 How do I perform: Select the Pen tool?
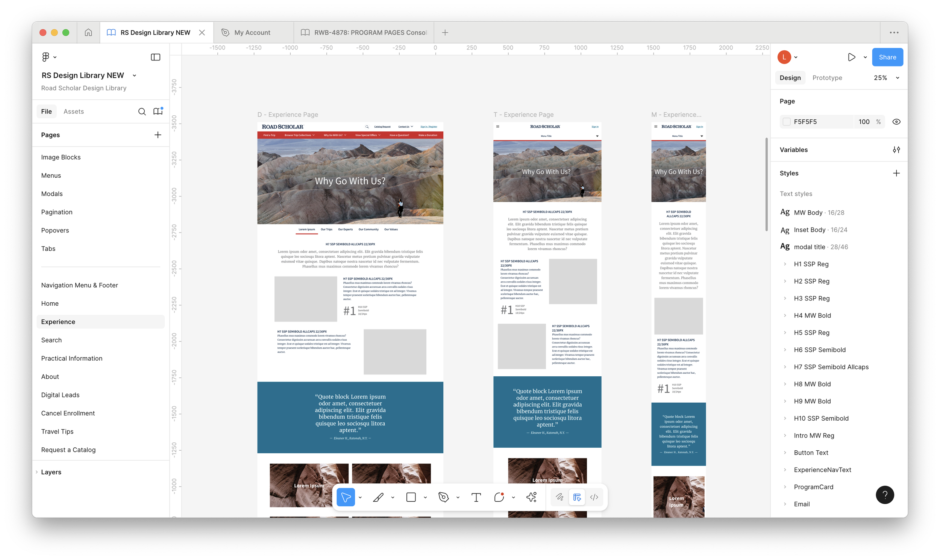pyautogui.click(x=443, y=497)
